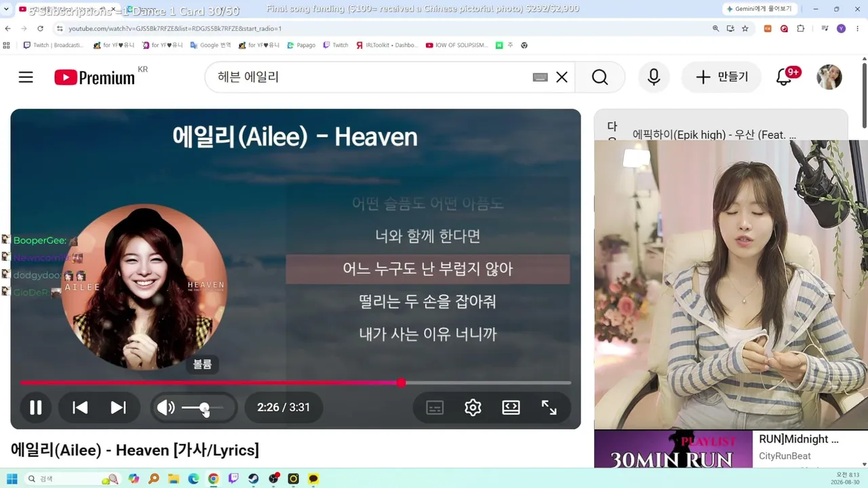Skip to the next video
Image resolution: width=868 pixels, height=488 pixels.
coord(118,407)
